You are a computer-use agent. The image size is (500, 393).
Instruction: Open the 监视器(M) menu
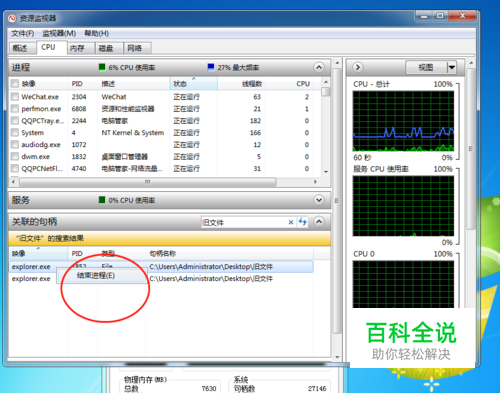[59, 34]
